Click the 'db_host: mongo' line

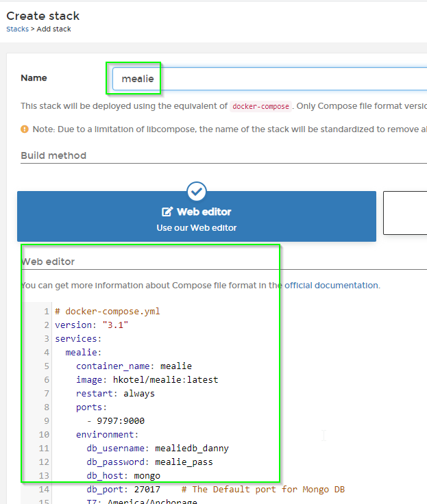[123, 476]
